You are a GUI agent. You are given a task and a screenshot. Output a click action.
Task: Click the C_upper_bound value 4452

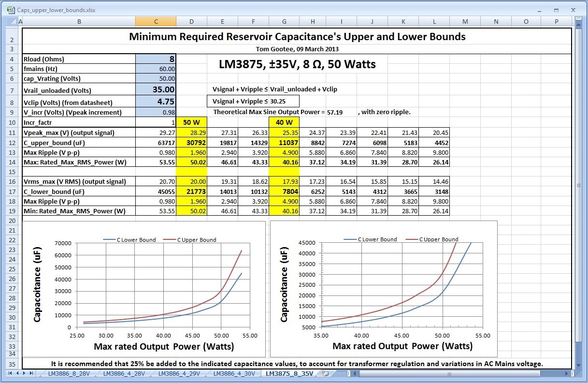click(x=434, y=143)
